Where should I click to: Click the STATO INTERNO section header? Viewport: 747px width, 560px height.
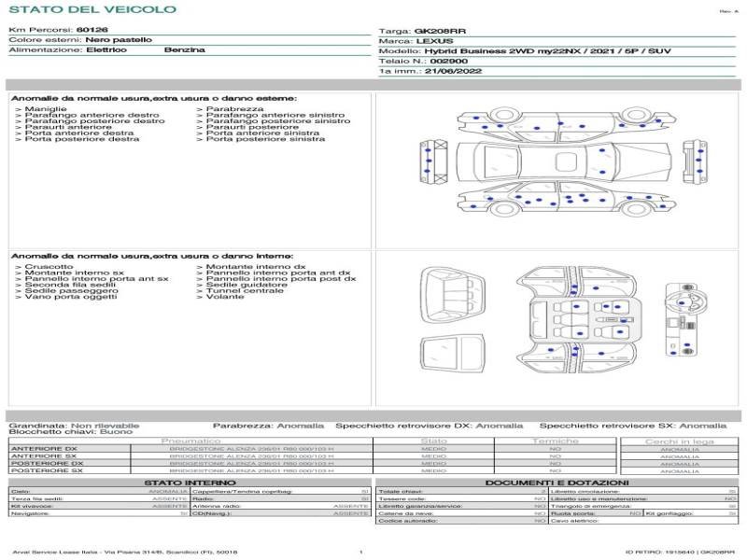(190, 482)
